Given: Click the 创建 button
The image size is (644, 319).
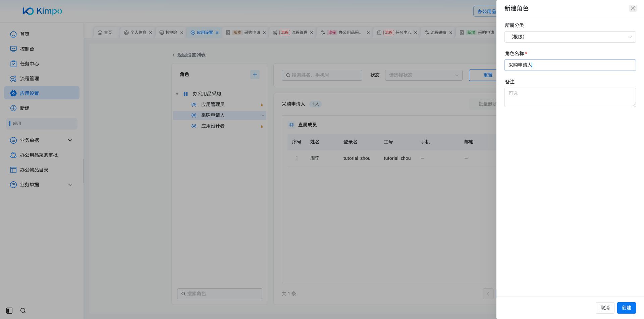Looking at the screenshot, I should click(x=626, y=308).
